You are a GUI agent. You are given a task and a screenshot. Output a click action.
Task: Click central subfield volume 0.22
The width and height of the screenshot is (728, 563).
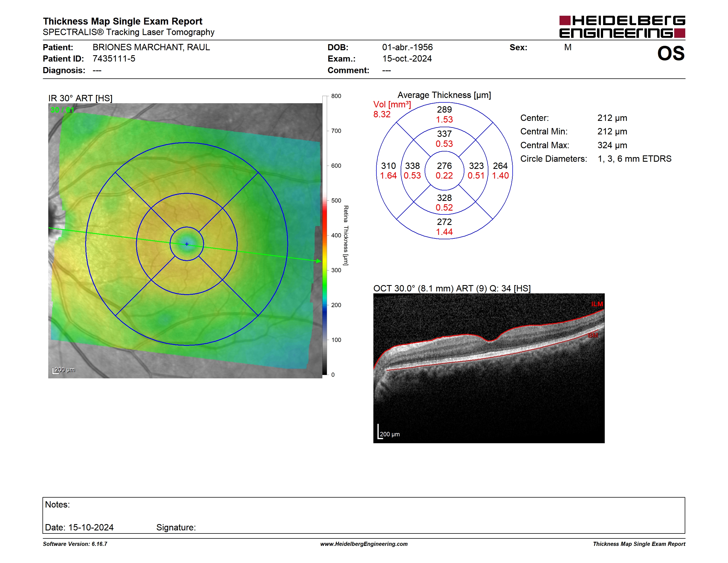click(x=444, y=176)
